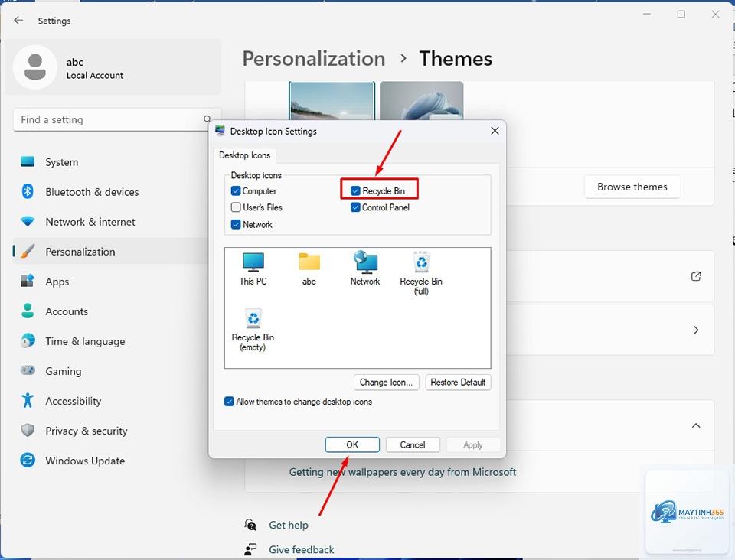The image size is (735, 560).
Task: Click the Desktop Icon Settings title bar icon
Action: pyautogui.click(x=220, y=131)
